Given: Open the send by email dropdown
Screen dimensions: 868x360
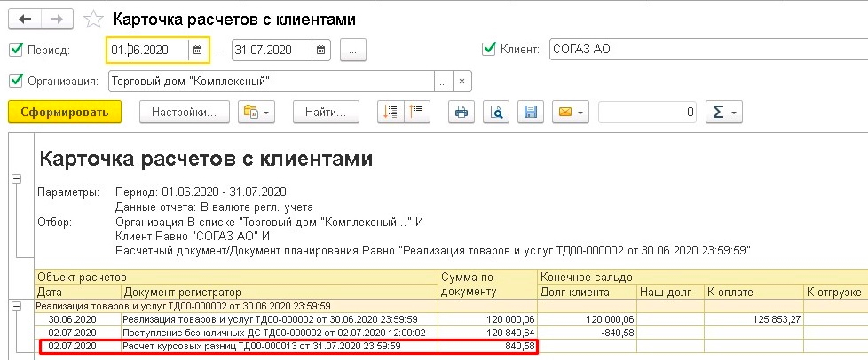Looking at the screenshot, I should (569, 113).
